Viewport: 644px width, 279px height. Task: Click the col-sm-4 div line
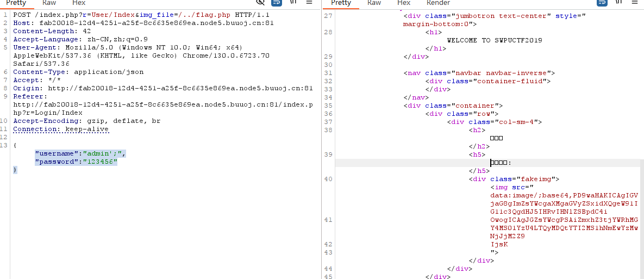tap(495, 122)
